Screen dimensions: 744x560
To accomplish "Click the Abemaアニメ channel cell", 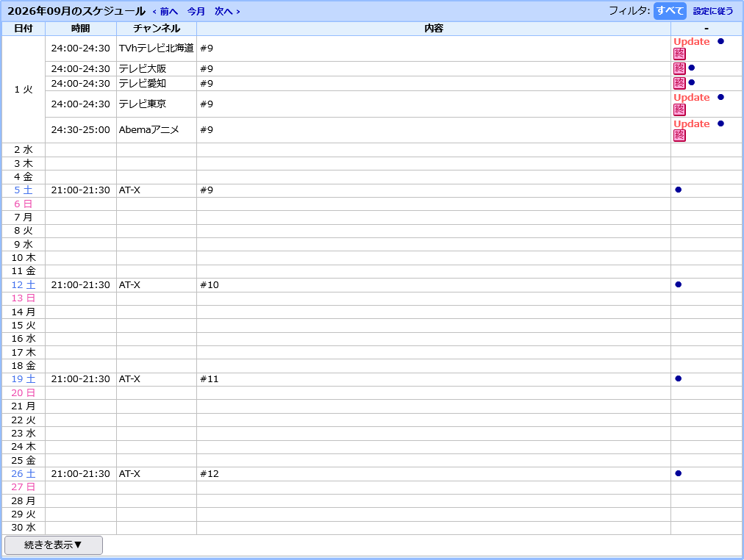I will click(x=157, y=130).
